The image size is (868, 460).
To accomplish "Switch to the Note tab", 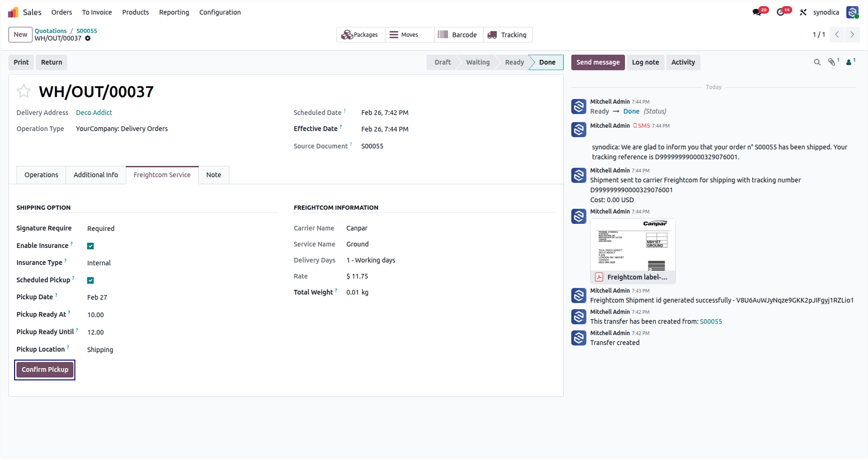I will coord(214,175).
